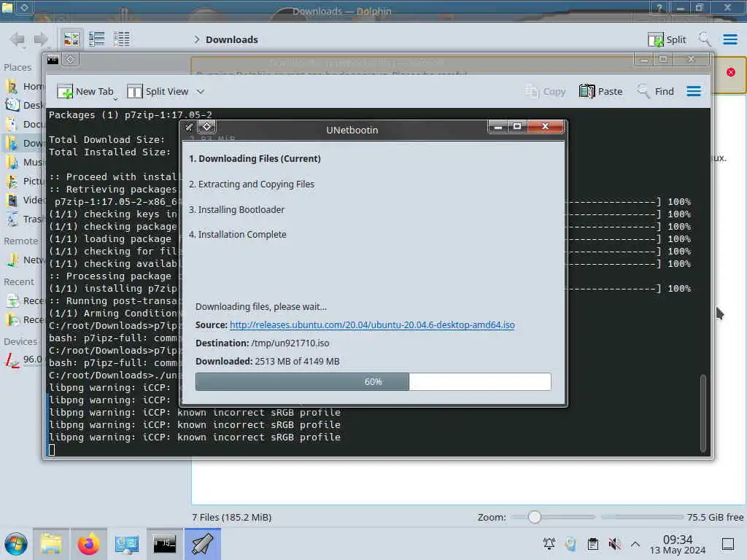Click the 75.5 GiB free space bar

click(x=642, y=517)
